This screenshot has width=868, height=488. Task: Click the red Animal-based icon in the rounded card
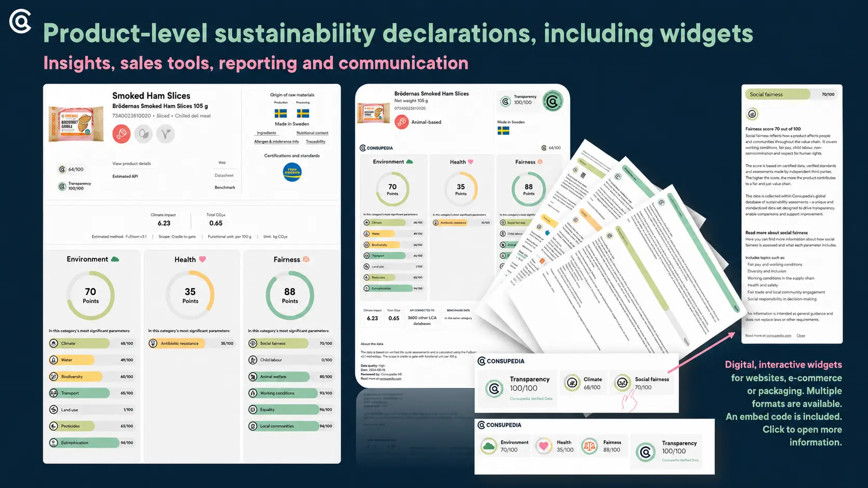tap(401, 122)
